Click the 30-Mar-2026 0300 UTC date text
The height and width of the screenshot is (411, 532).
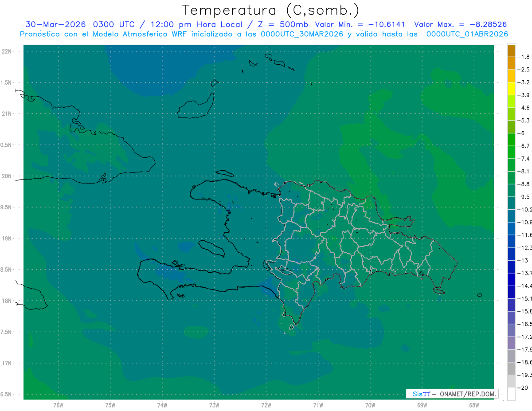[x=79, y=24]
